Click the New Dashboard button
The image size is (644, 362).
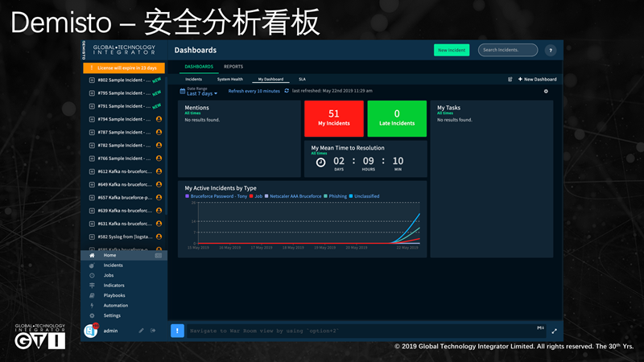point(537,79)
